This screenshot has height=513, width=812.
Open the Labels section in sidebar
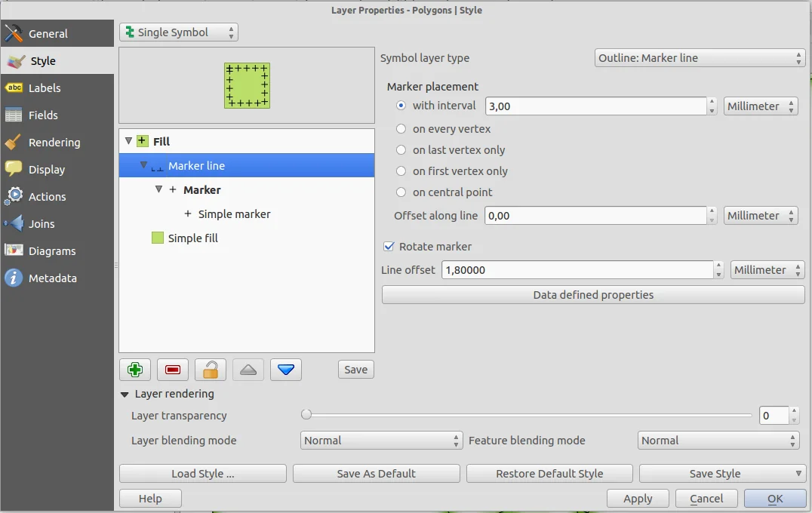(45, 88)
